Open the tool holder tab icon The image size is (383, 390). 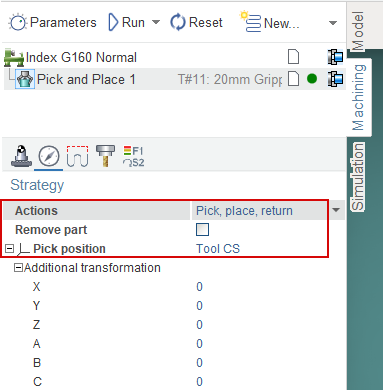coord(105,156)
